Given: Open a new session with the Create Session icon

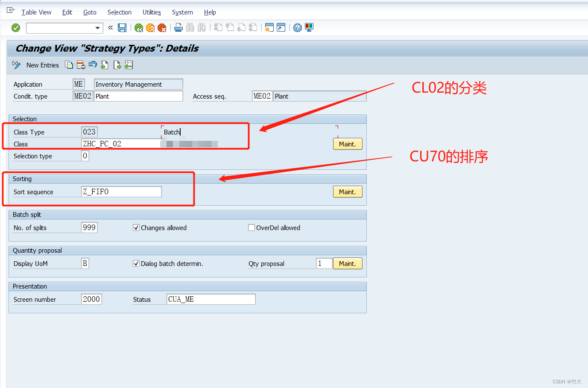Looking at the screenshot, I should [269, 27].
